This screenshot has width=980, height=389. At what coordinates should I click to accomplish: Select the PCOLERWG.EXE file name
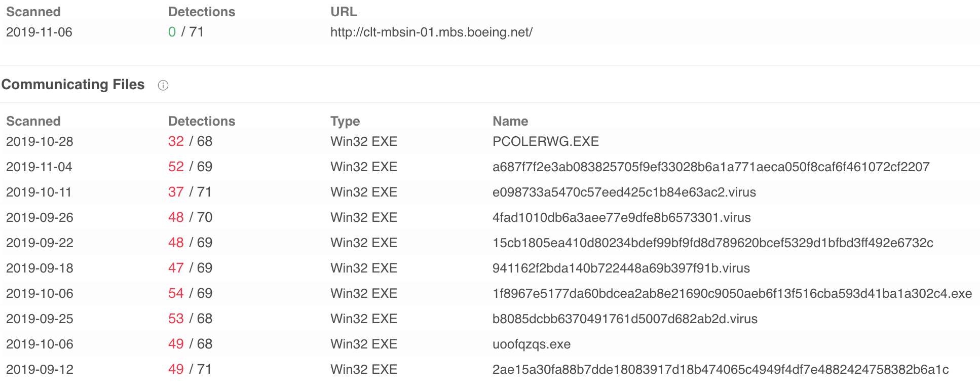[546, 141]
